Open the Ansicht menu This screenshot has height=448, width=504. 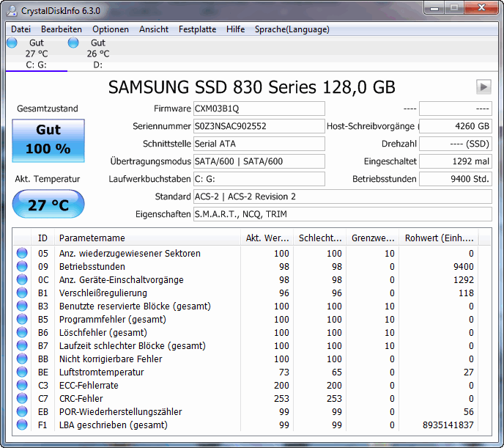(154, 29)
